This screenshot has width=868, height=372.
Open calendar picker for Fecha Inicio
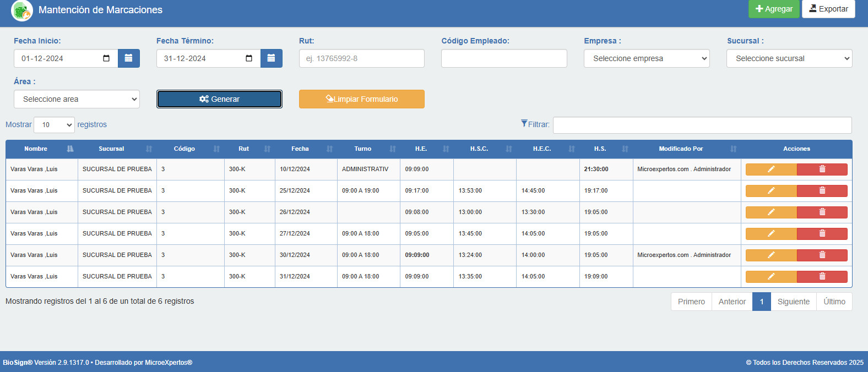(128, 58)
